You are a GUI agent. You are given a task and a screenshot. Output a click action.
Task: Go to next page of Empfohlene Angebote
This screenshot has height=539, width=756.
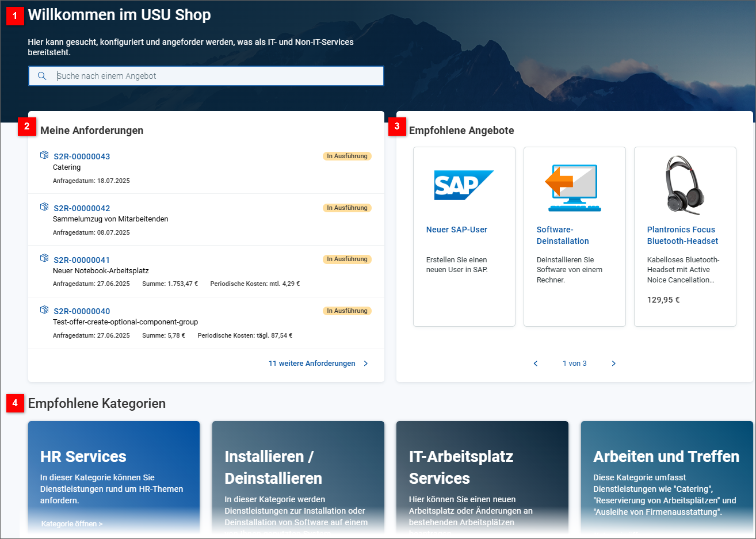click(613, 363)
